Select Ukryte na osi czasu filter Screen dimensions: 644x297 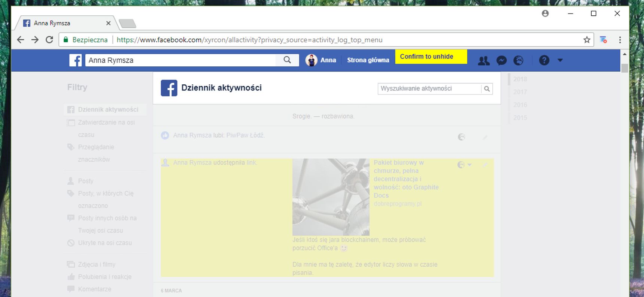coord(105,243)
